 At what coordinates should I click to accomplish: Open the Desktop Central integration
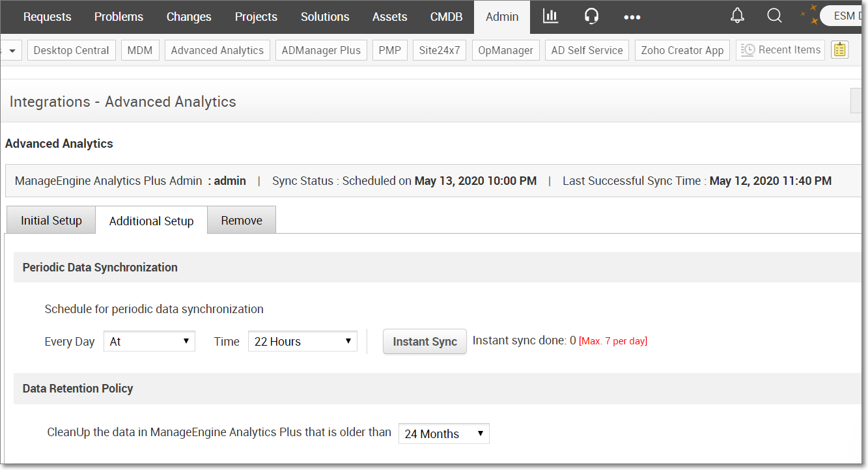click(x=72, y=50)
